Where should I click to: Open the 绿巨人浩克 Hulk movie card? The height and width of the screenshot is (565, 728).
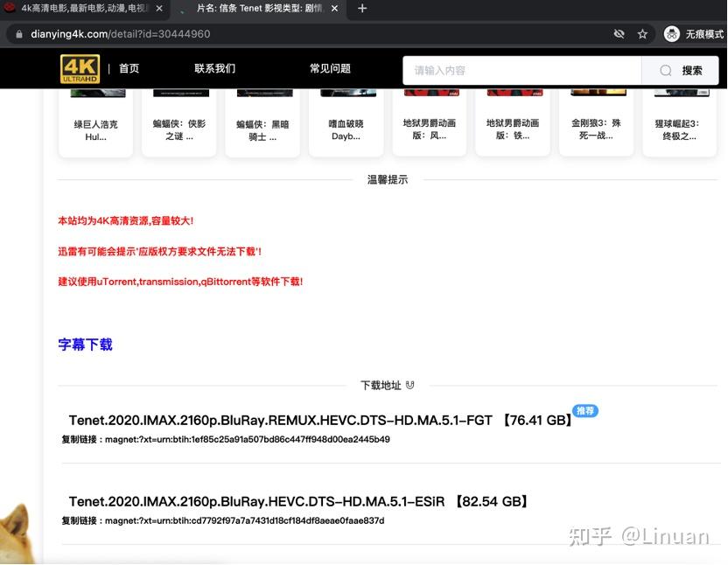(x=95, y=123)
